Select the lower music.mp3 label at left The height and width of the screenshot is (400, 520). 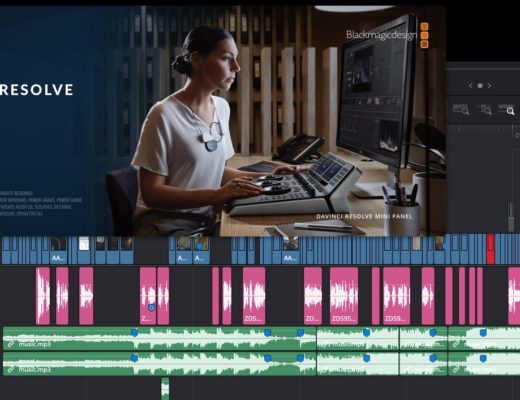(x=35, y=369)
